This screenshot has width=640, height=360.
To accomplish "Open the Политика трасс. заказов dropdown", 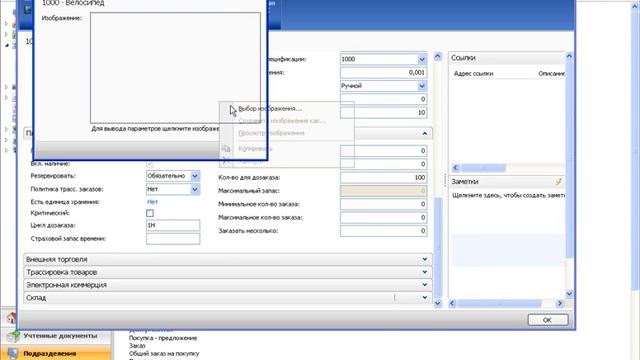I will pyautogui.click(x=195, y=189).
